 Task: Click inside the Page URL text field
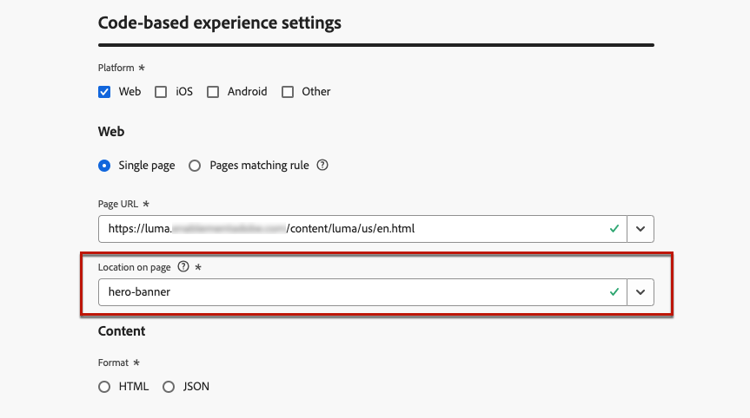click(x=350, y=228)
